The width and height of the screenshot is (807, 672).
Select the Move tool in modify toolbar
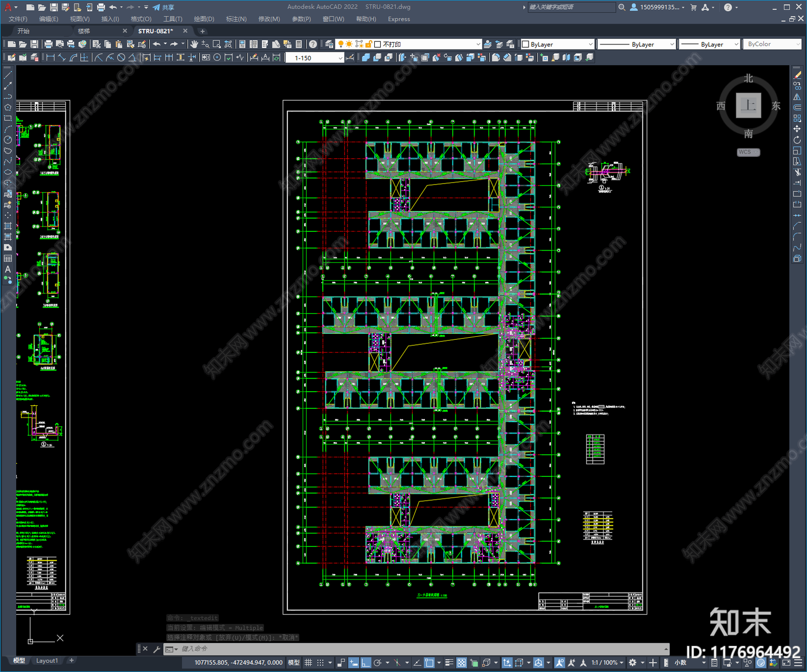point(797,129)
